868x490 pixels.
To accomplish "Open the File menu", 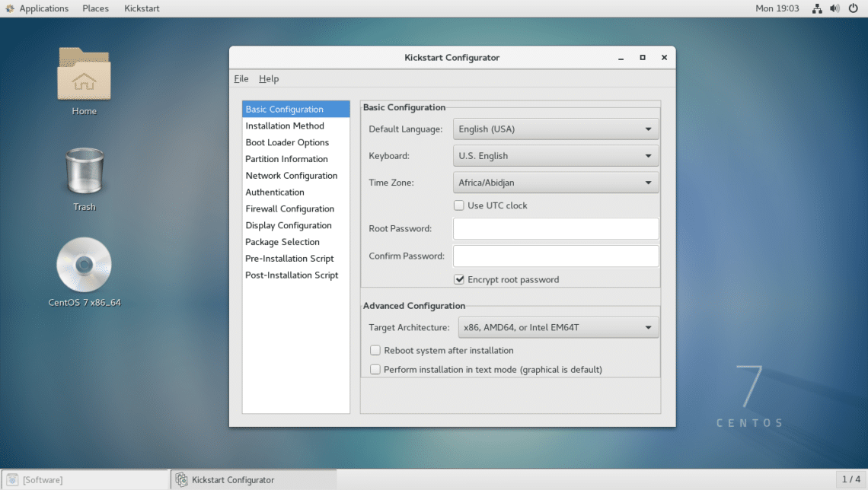I will coord(241,78).
